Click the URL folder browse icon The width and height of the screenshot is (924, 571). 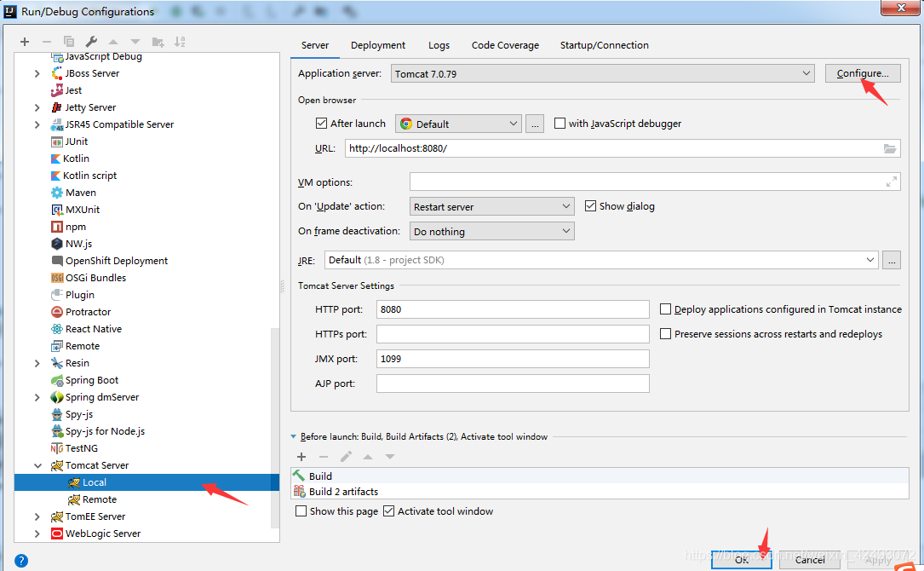click(890, 148)
